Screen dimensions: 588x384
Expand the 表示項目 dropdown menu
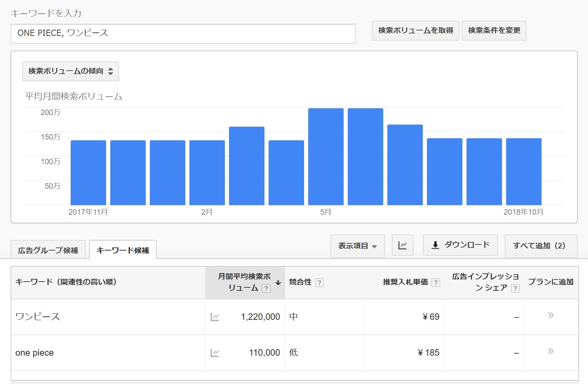click(357, 246)
